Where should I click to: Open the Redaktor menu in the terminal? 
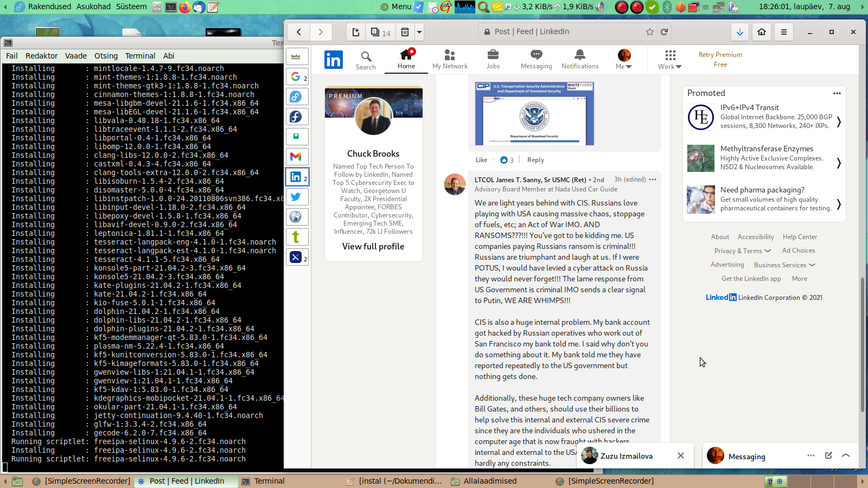[41, 56]
